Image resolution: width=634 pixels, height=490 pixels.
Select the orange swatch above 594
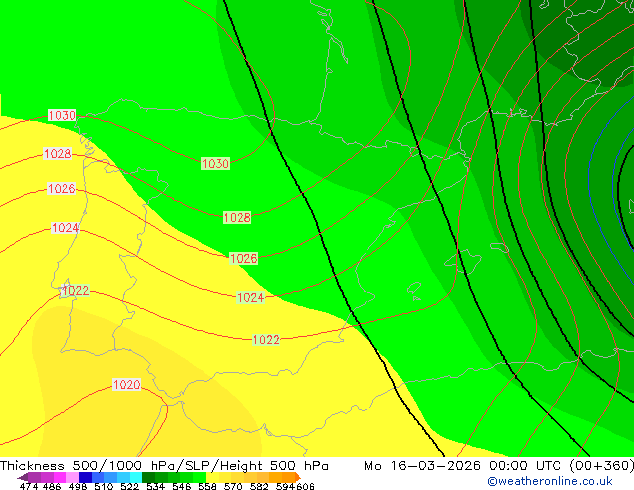tap(288, 477)
